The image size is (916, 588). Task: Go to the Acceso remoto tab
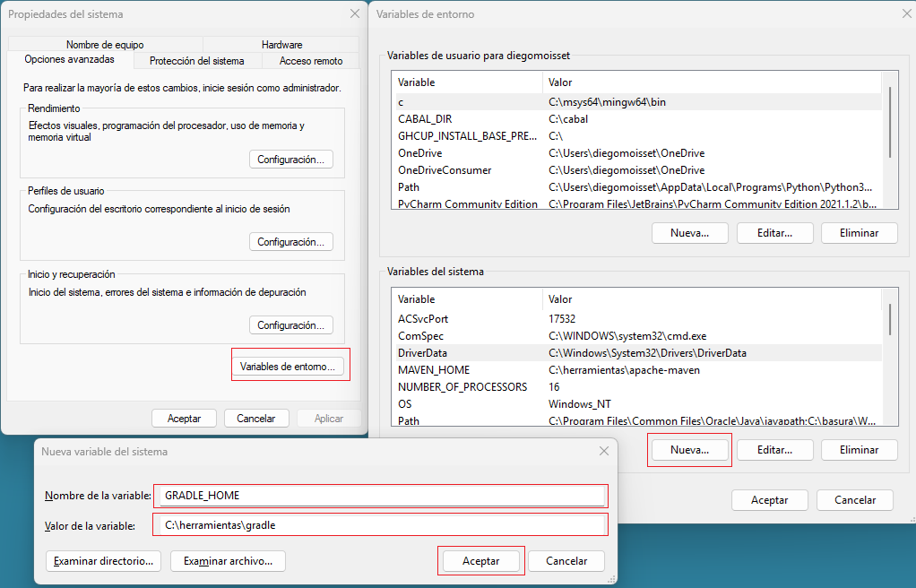coord(310,61)
